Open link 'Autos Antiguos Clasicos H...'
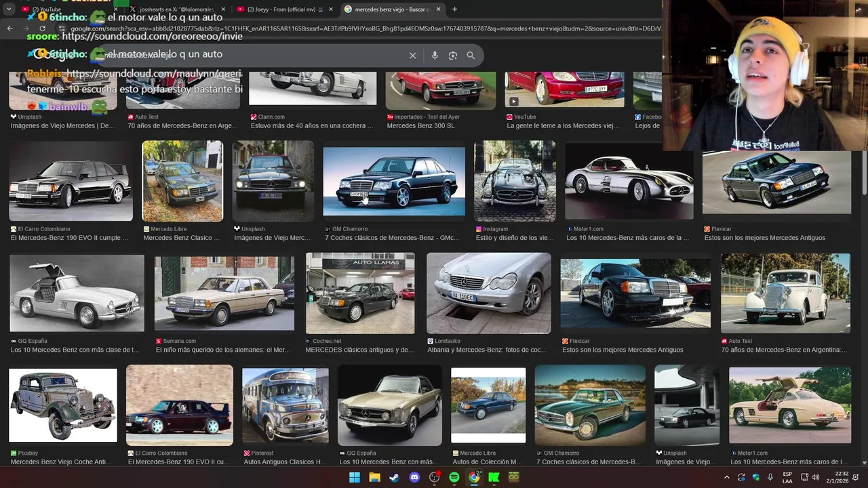 point(285,462)
